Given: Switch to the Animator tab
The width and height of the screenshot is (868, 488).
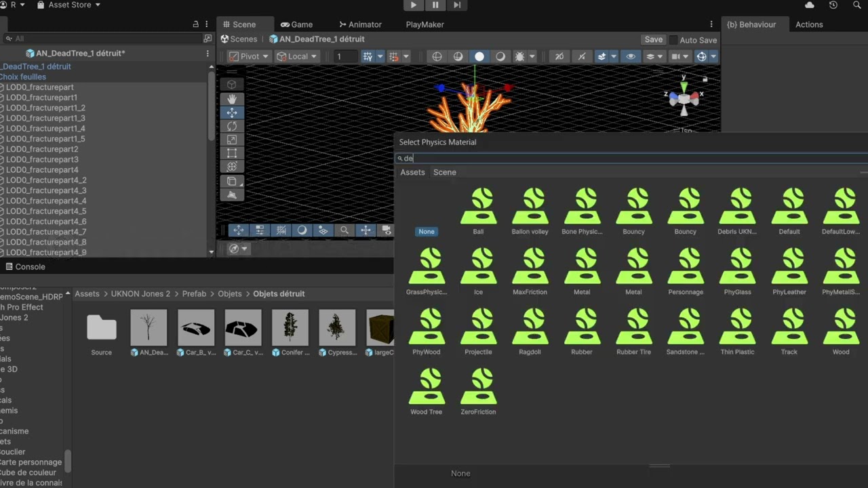Looking at the screenshot, I should 360,24.
